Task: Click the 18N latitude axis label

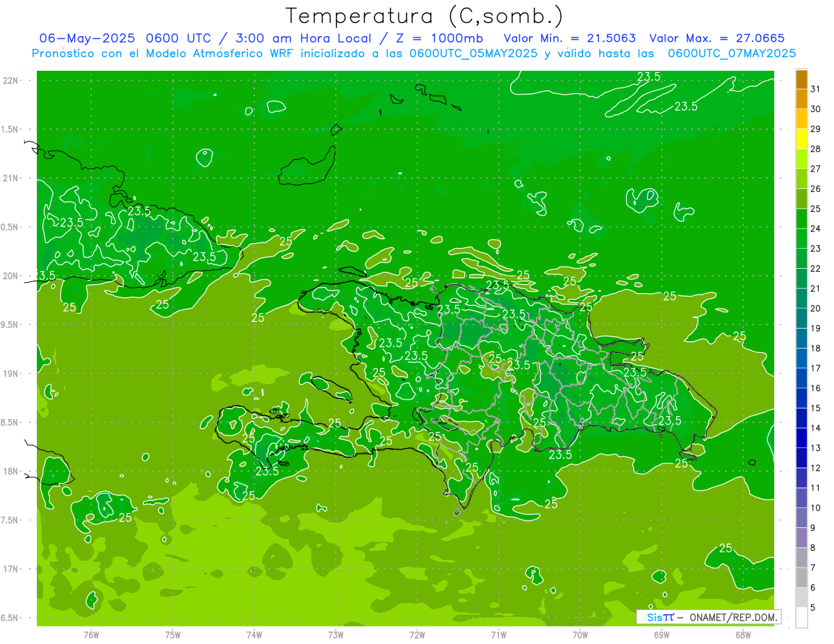Action: pos(10,472)
